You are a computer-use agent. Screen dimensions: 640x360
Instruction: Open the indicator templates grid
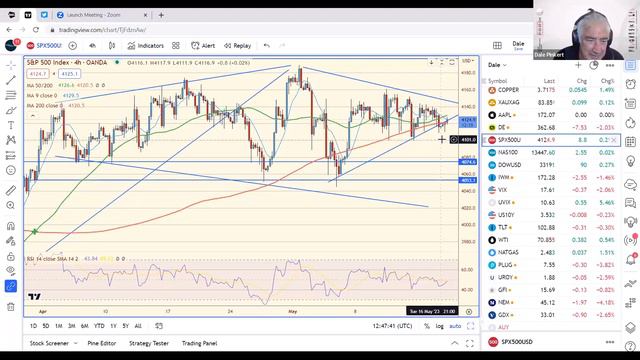point(176,46)
